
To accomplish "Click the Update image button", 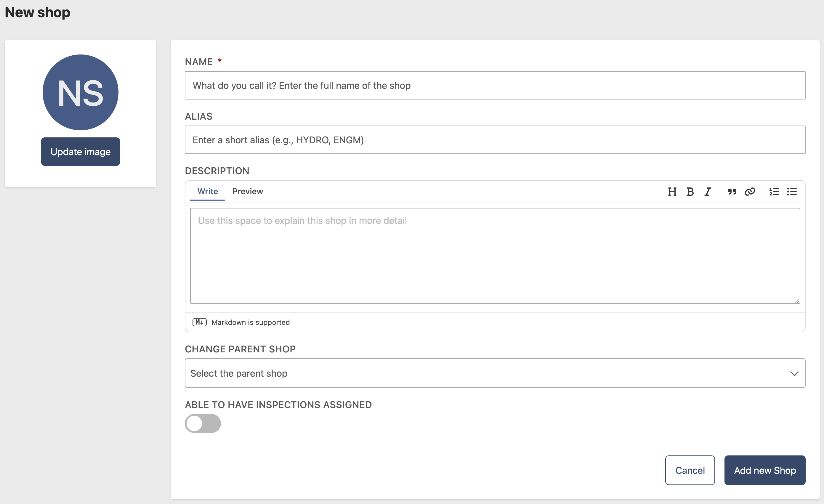I will (x=80, y=152).
